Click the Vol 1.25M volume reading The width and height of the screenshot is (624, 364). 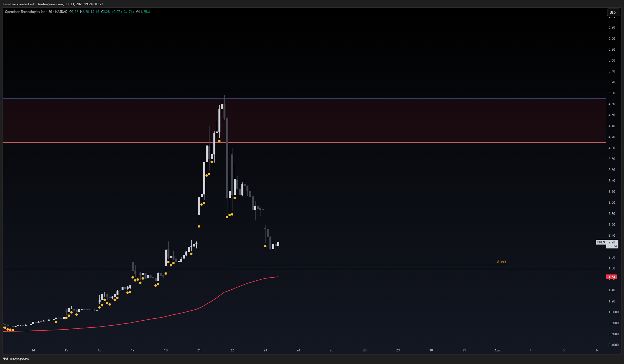pos(143,12)
